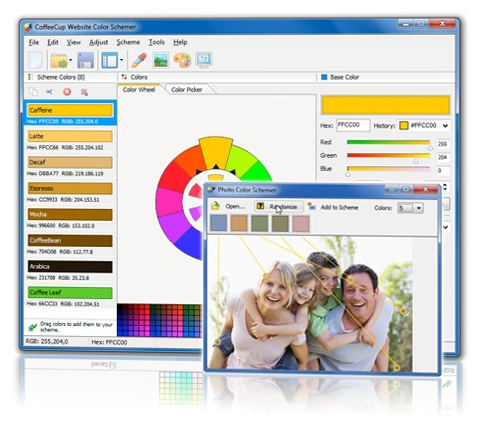Viewport: 484px width, 432px height.
Task: Click the Blue slider track
Action: 389,170
